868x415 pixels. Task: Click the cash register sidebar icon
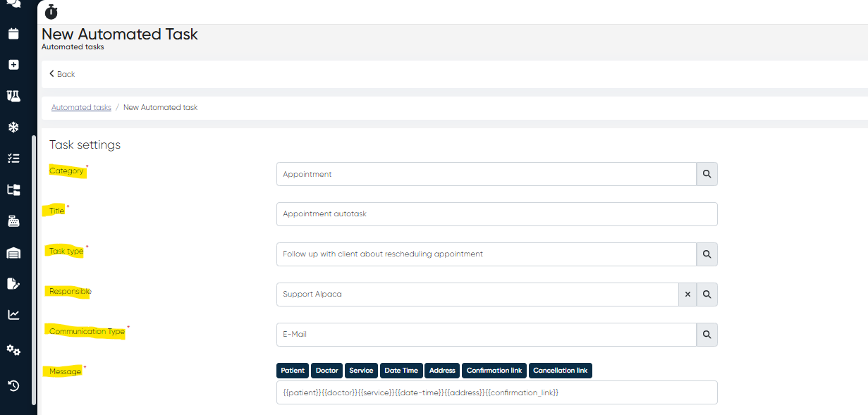13,221
